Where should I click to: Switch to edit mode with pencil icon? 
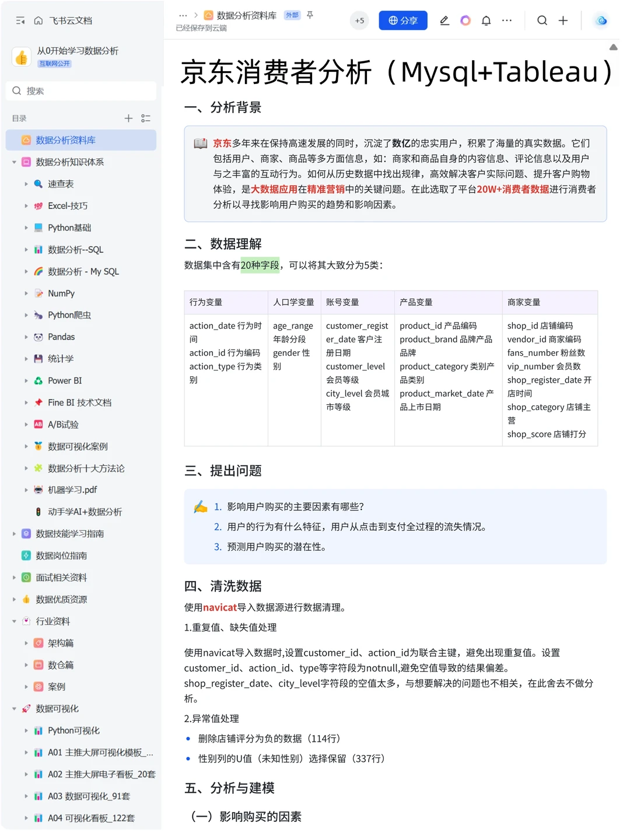click(444, 20)
